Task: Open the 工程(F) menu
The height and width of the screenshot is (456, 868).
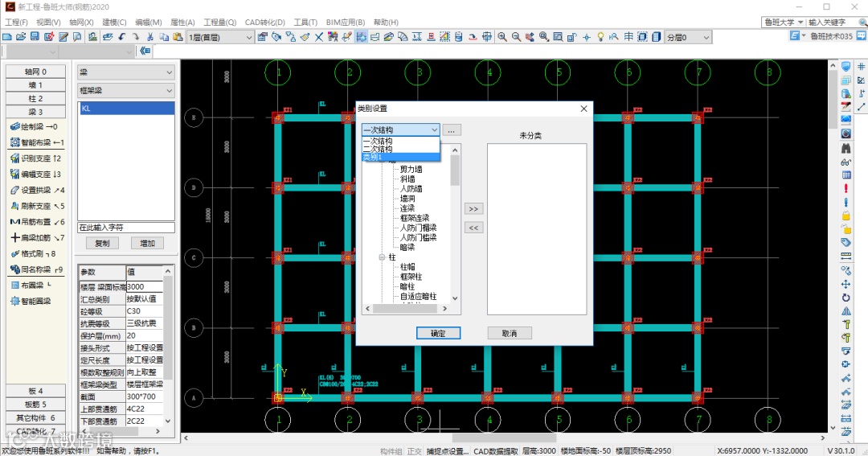Action: click(x=16, y=23)
